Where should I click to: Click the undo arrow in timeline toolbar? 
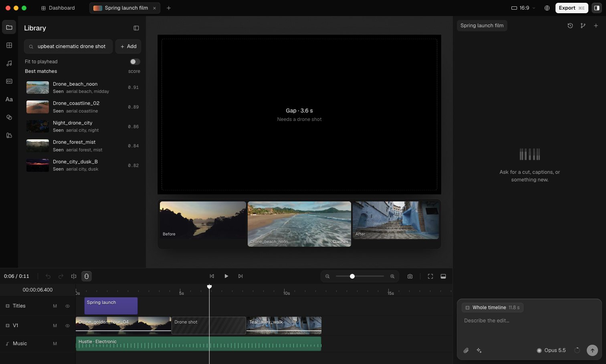coord(48,276)
